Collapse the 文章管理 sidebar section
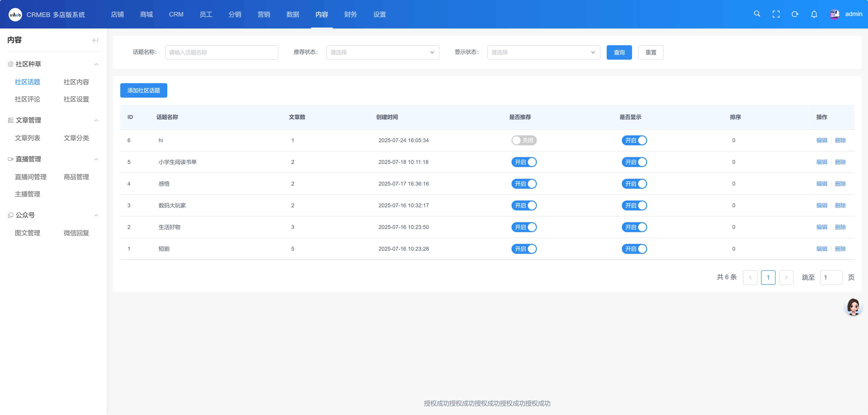The width and height of the screenshot is (868, 415). 96,120
